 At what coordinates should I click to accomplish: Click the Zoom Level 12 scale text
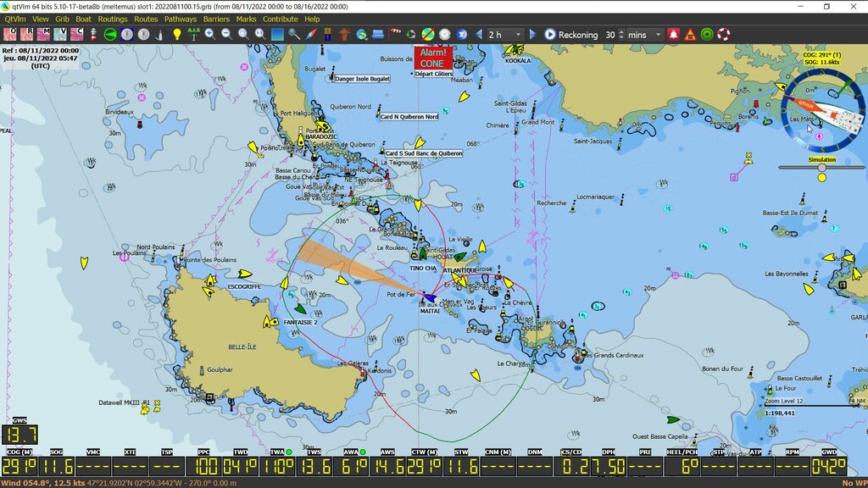[784, 401]
